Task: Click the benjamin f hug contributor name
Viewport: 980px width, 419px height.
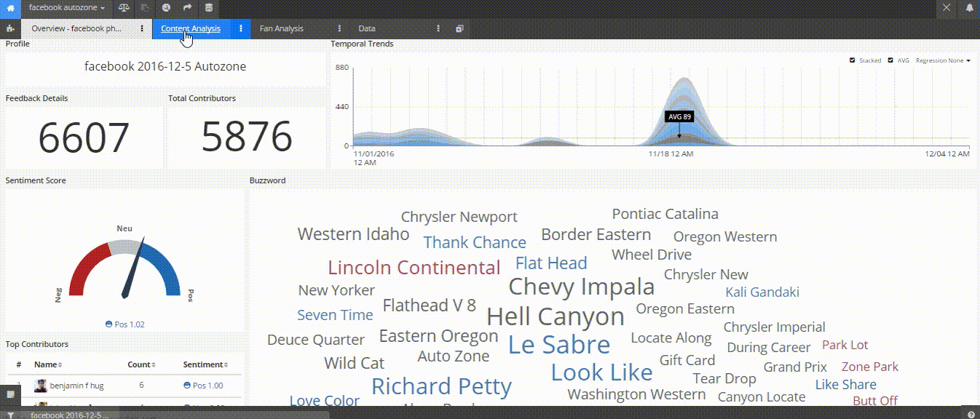Action: coord(77,386)
